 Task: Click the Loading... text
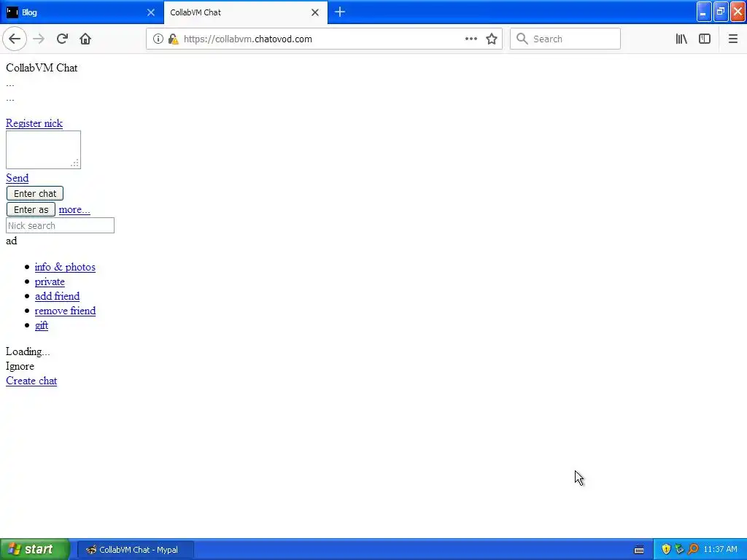[x=28, y=351]
